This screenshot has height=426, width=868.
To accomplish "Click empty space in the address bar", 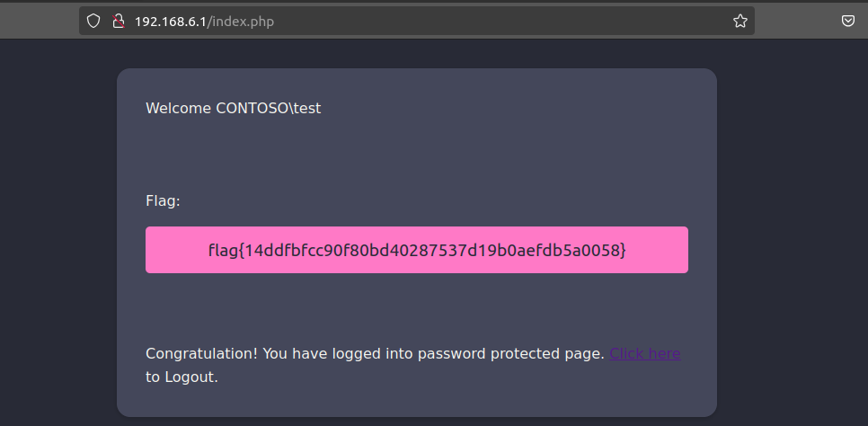I will pyautogui.click(x=539, y=21).
